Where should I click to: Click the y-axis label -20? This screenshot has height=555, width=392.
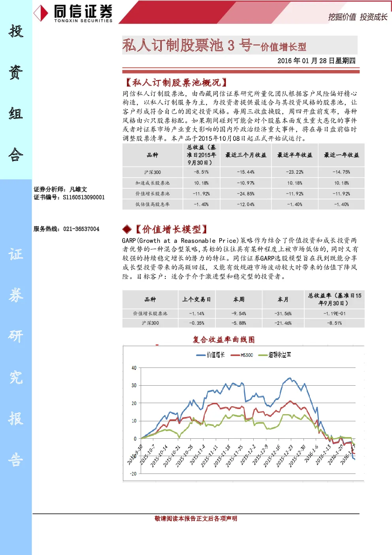[x=133, y=474]
